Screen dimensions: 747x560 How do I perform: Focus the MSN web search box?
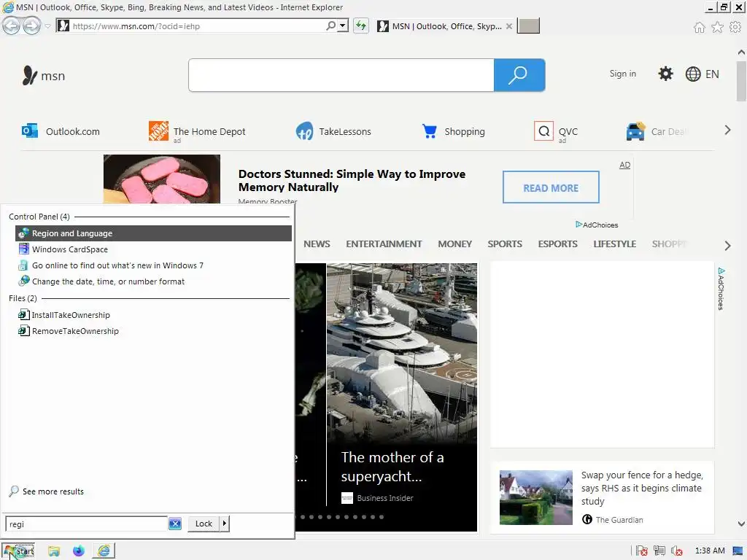pyautogui.click(x=341, y=75)
